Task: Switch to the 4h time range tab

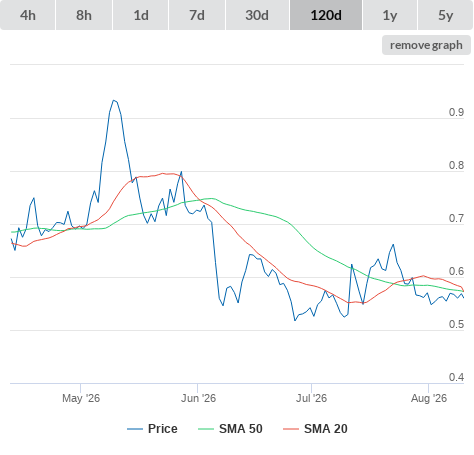Action: [x=28, y=15]
